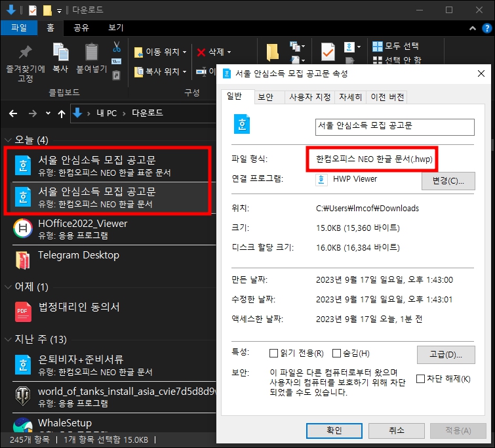
Task: Click the 고급(D)... button
Action: (x=446, y=354)
